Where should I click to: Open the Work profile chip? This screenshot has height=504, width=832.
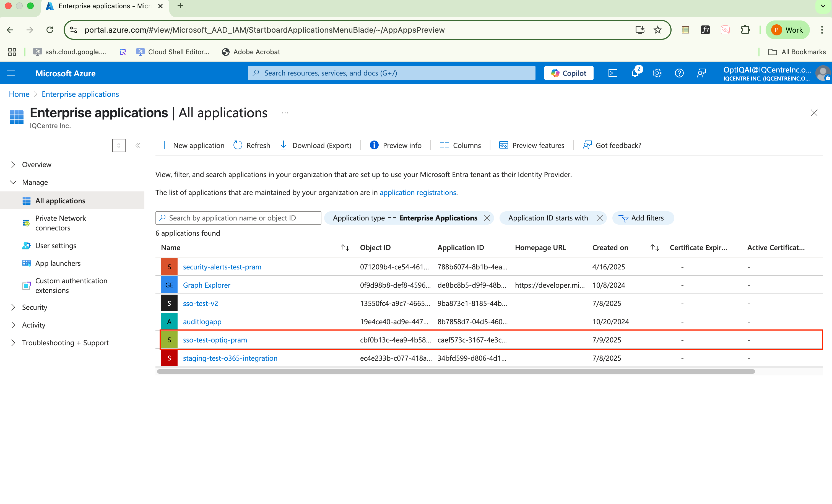tap(787, 30)
